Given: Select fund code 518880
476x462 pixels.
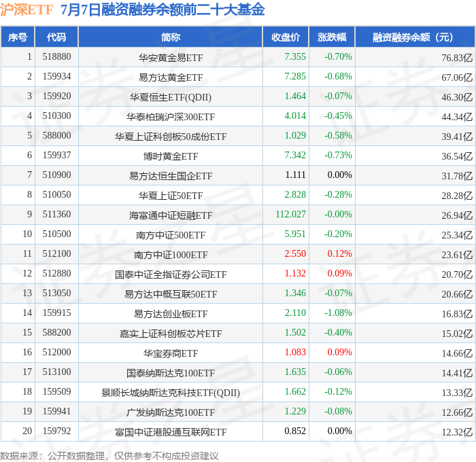Looking at the screenshot, I should [x=56, y=56].
